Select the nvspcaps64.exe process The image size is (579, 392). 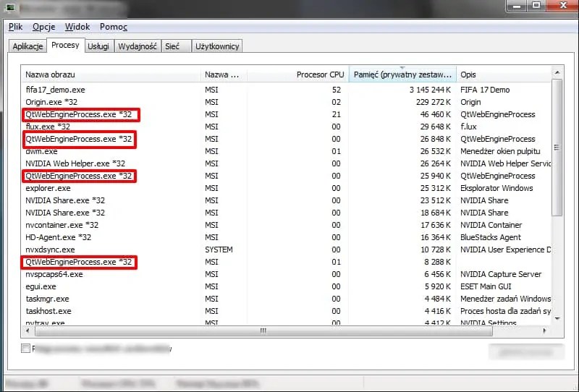[x=286, y=274]
